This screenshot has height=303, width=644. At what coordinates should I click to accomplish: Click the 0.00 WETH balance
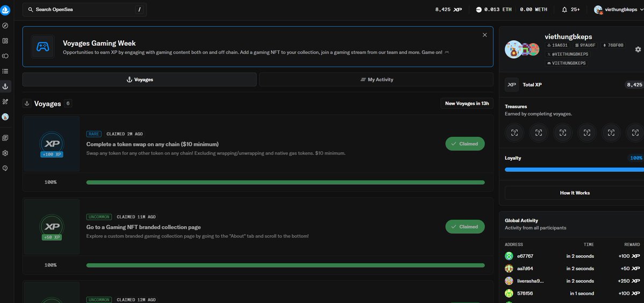click(533, 10)
